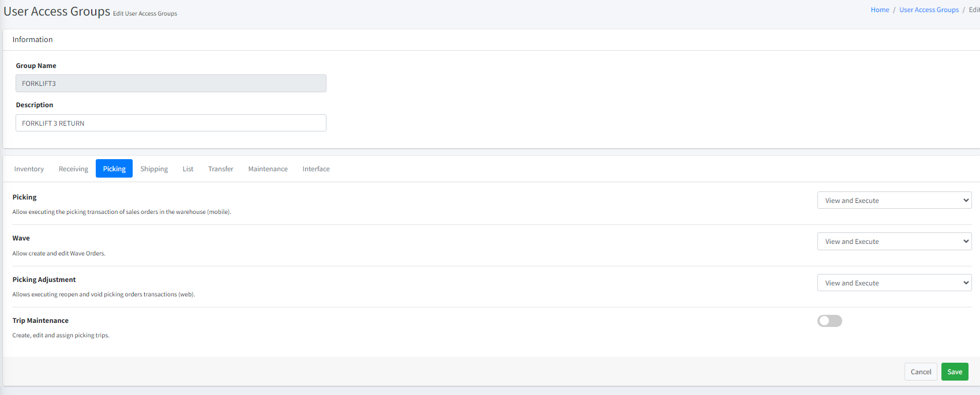The width and height of the screenshot is (980, 395).
Task: Expand the Wave permission dropdown
Action: click(894, 242)
